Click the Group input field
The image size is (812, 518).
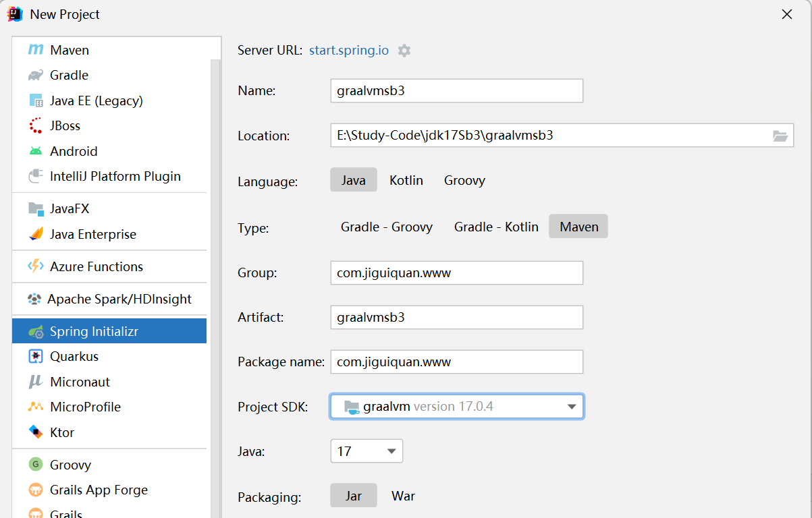[x=456, y=273]
